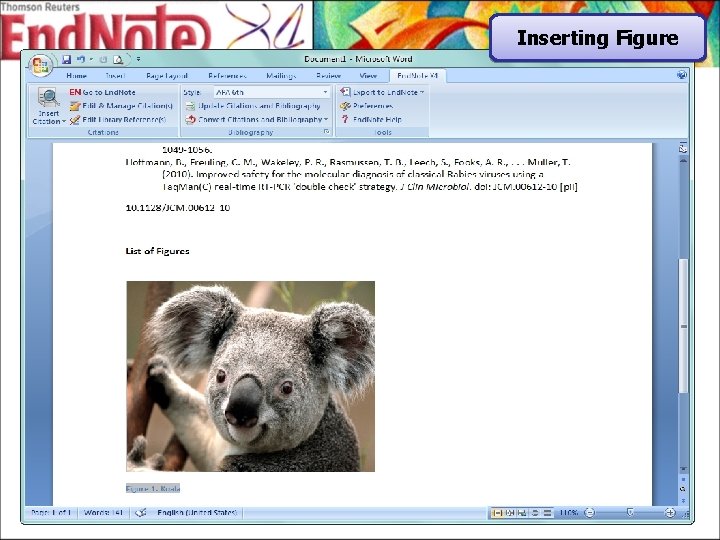Open the Office button menu
The height and width of the screenshot is (540, 720).
tap(40, 66)
